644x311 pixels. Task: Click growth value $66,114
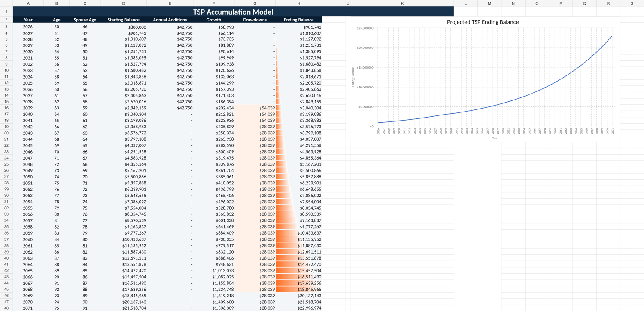pyautogui.click(x=214, y=33)
